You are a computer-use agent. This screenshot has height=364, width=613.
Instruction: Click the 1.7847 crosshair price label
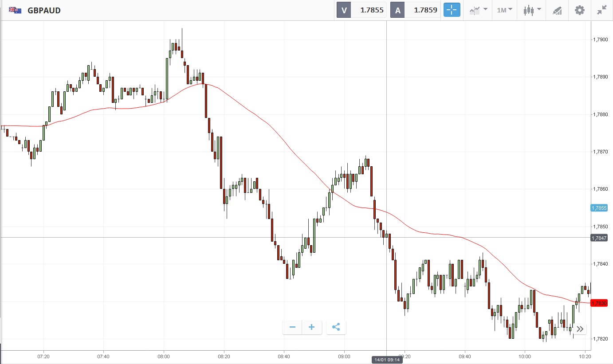point(599,238)
